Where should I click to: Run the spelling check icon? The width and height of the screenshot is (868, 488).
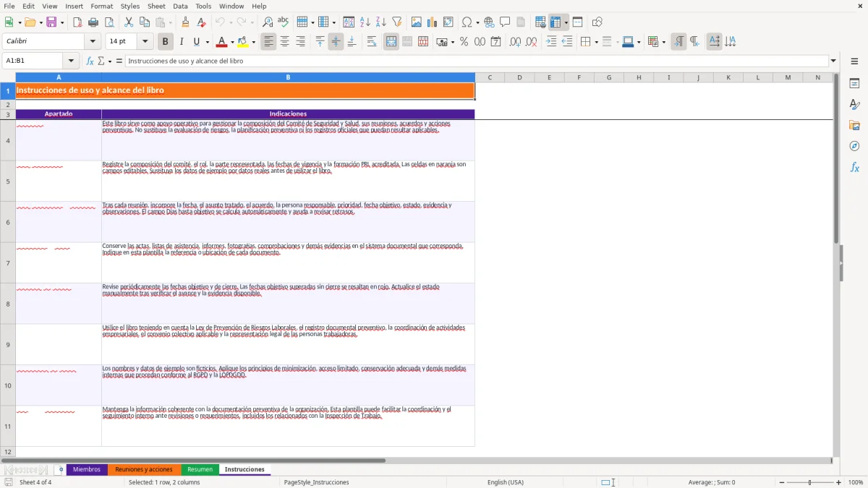click(284, 22)
